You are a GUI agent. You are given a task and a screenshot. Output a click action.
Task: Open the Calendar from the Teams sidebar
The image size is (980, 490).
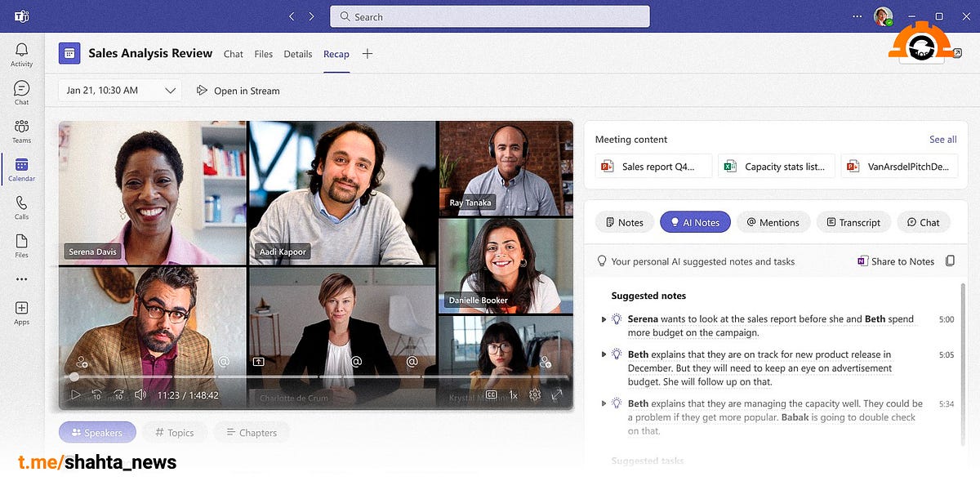click(21, 169)
